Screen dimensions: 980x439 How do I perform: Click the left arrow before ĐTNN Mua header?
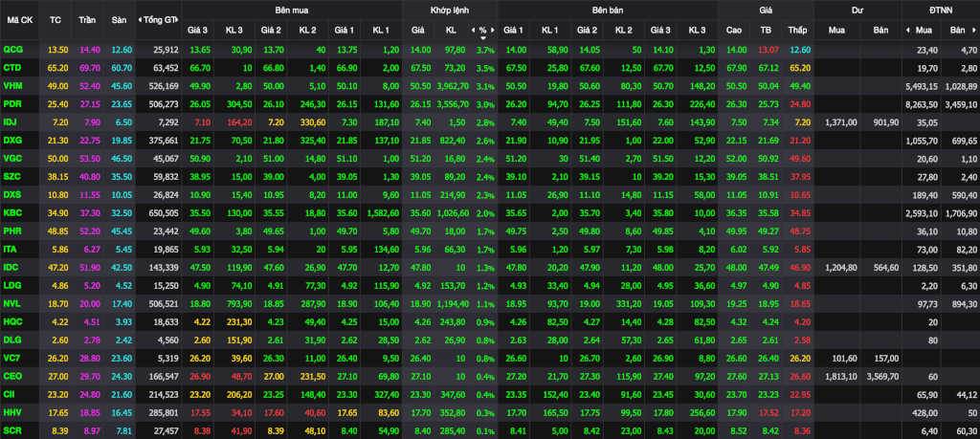click(907, 30)
